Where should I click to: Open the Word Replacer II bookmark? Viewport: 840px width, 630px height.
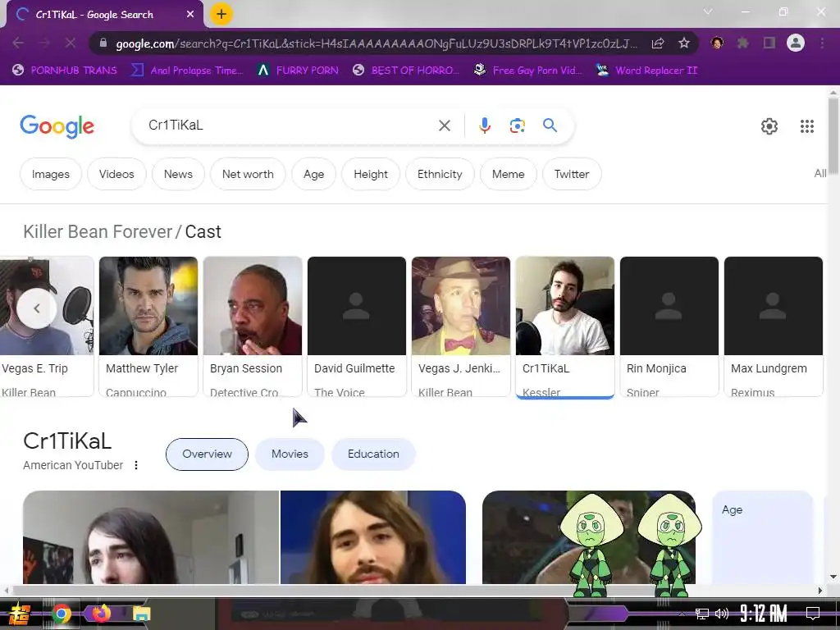pyautogui.click(x=646, y=71)
